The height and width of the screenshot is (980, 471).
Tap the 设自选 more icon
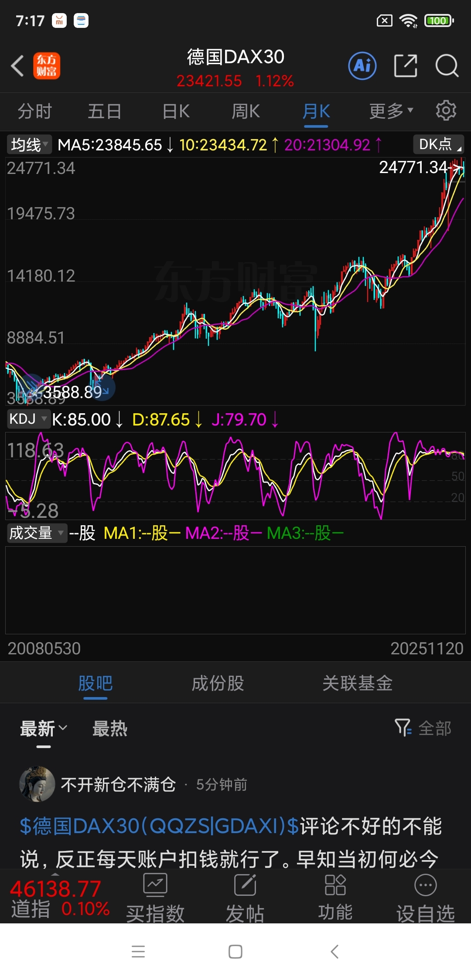point(426,885)
